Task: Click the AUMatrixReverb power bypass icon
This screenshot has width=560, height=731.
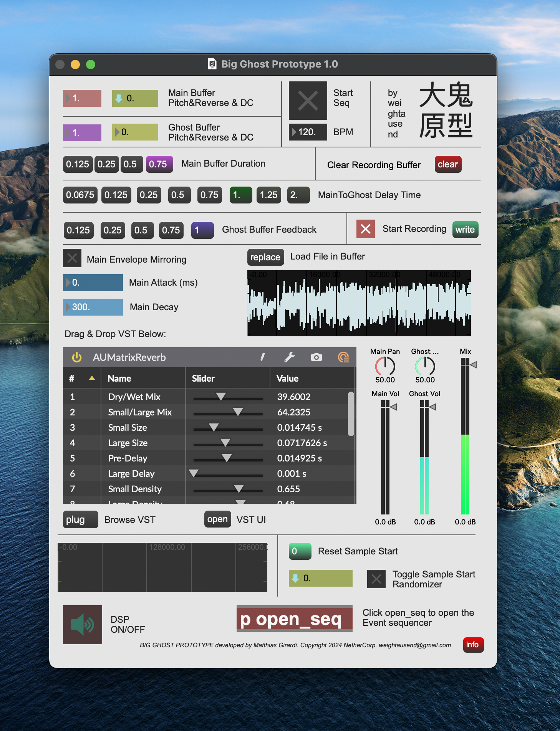Action: point(77,357)
